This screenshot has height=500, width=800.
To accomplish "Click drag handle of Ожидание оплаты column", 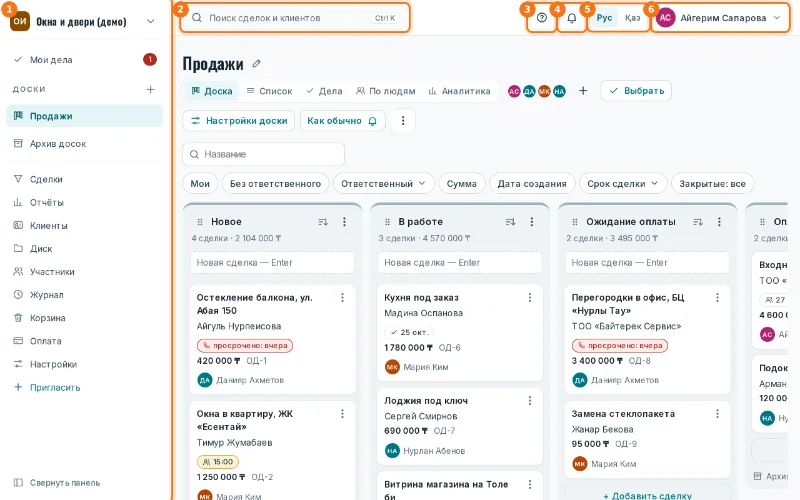I will (575, 222).
